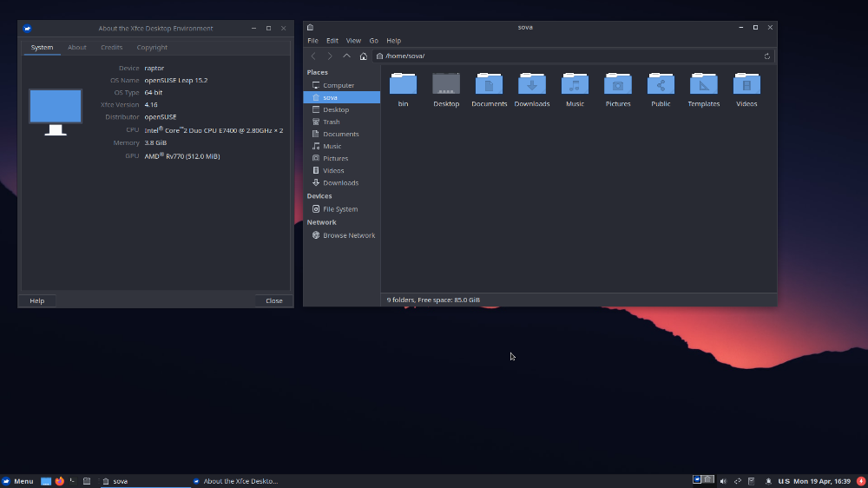Open the clock showing Mon 19 Apr
Viewport: 868px width, 488px height.
click(822, 481)
